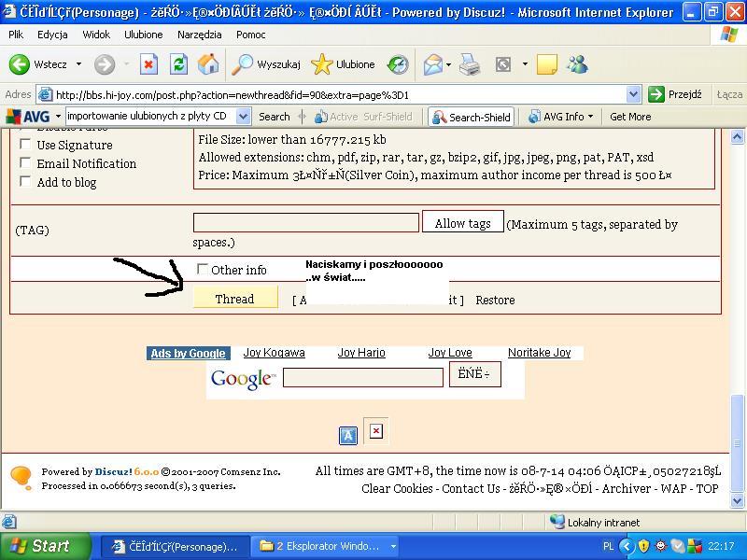747x560 pixels.
Task: Open the Narzędzia menu
Action: (x=199, y=35)
